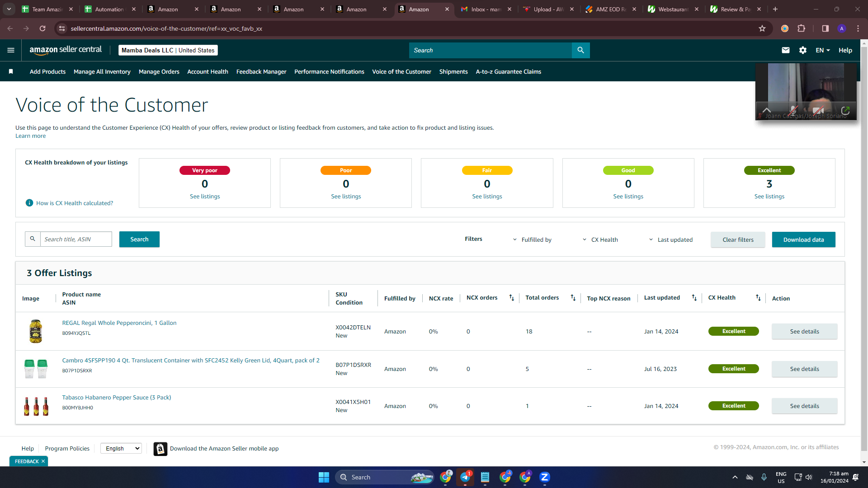See listings under Very poor card
The width and height of the screenshot is (868, 488).
click(205, 196)
